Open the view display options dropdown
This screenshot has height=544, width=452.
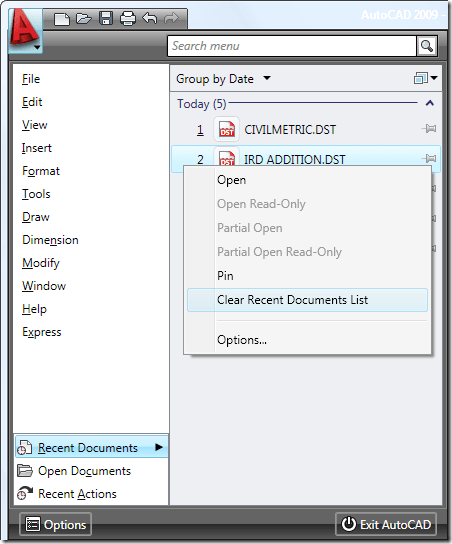[x=426, y=78]
